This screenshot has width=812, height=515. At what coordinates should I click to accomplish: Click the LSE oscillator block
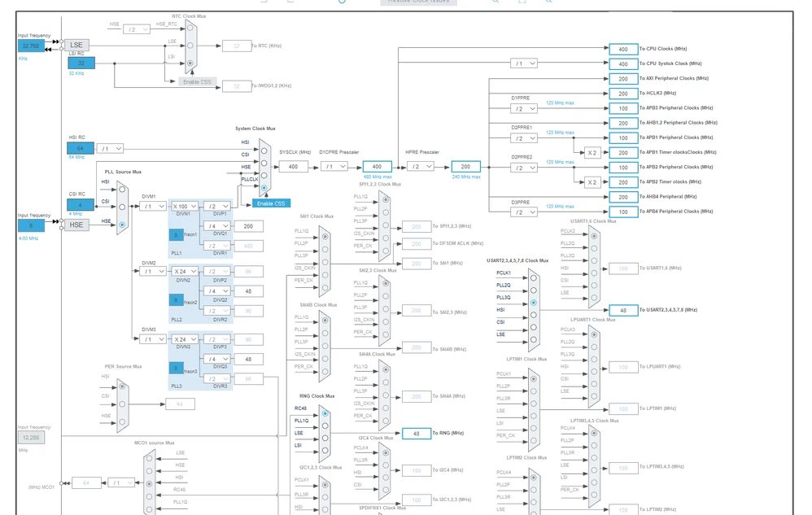pos(76,45)
